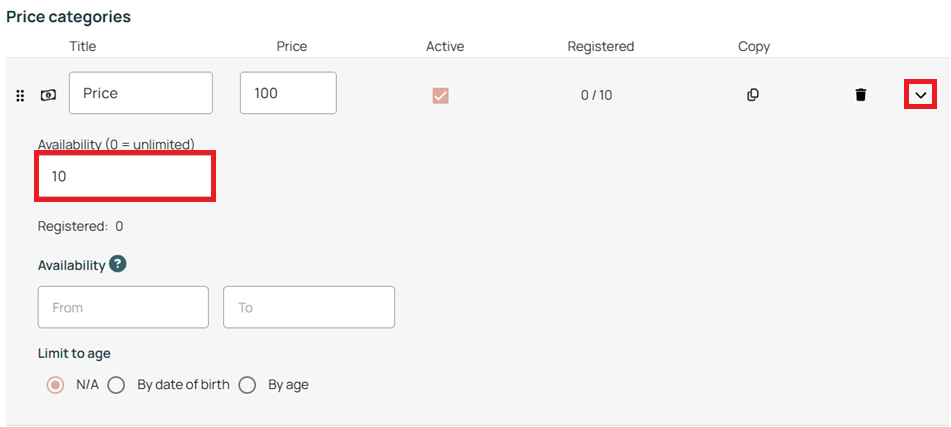Screen dimensions: 951x427
Task: Toggle the Active checkbox
Action: (x=440, y=95)
